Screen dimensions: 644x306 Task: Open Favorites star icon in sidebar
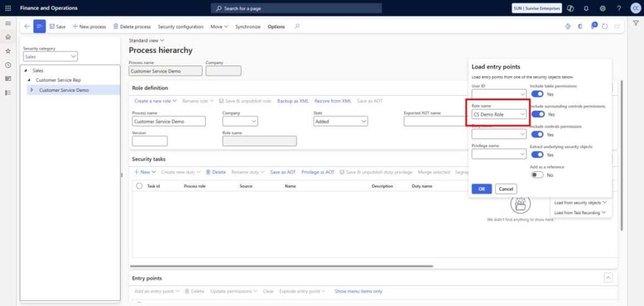8,51
